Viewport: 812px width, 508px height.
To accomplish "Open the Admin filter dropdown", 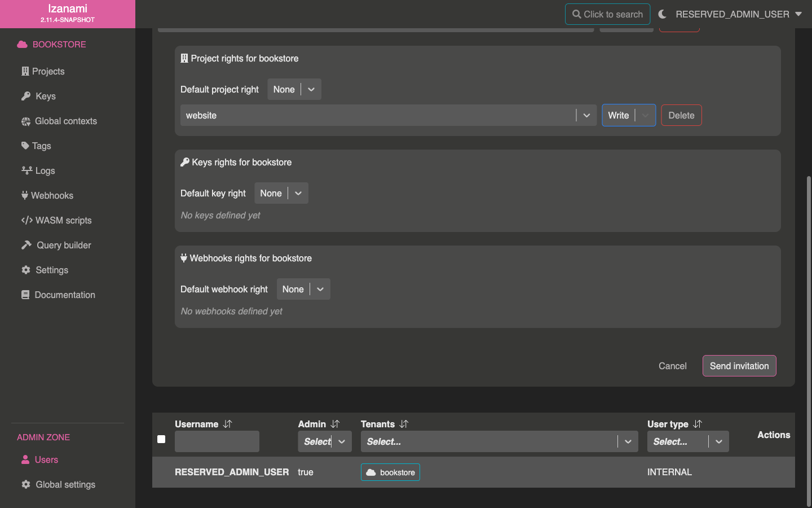I will pyautogui.click(x=341, y=442).
